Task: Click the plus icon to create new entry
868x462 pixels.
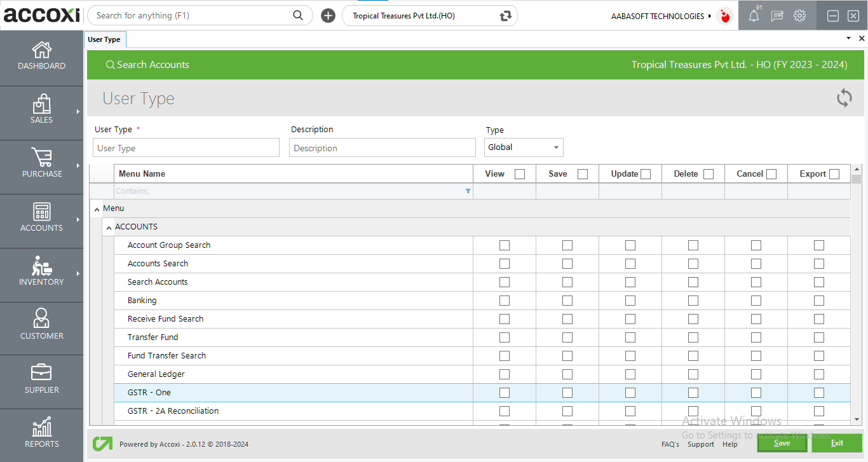Action: (328, 15)
